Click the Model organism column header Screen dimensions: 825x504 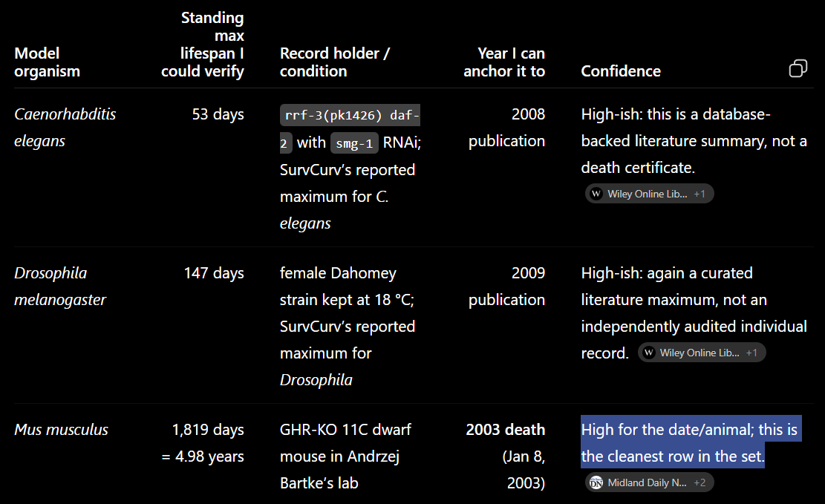pyautogui.click(x=47, y=62)
